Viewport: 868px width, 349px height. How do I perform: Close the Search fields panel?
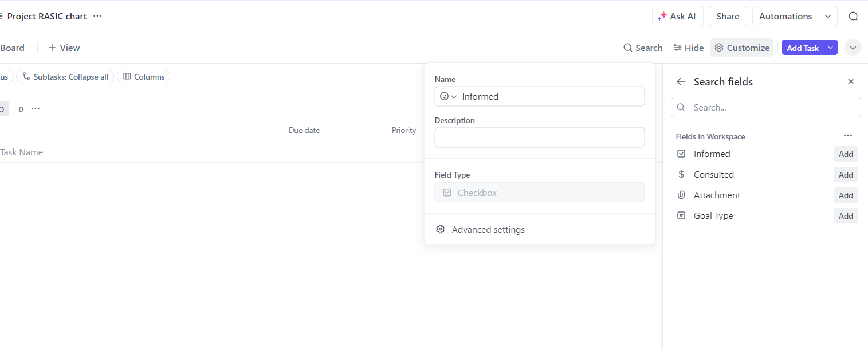[851, 81]
